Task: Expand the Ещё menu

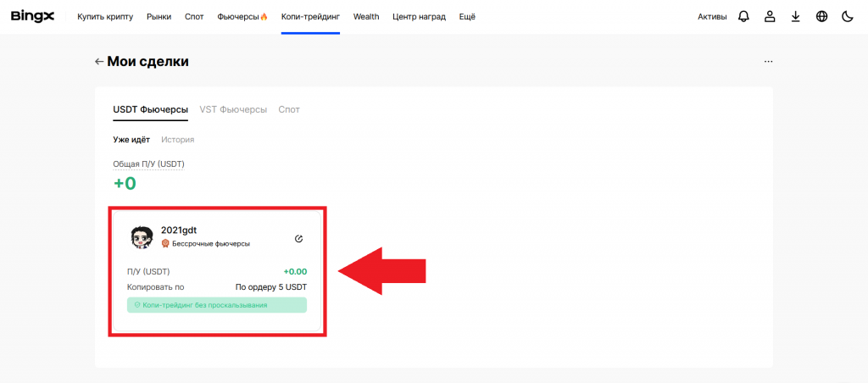Action: point(467,17)
